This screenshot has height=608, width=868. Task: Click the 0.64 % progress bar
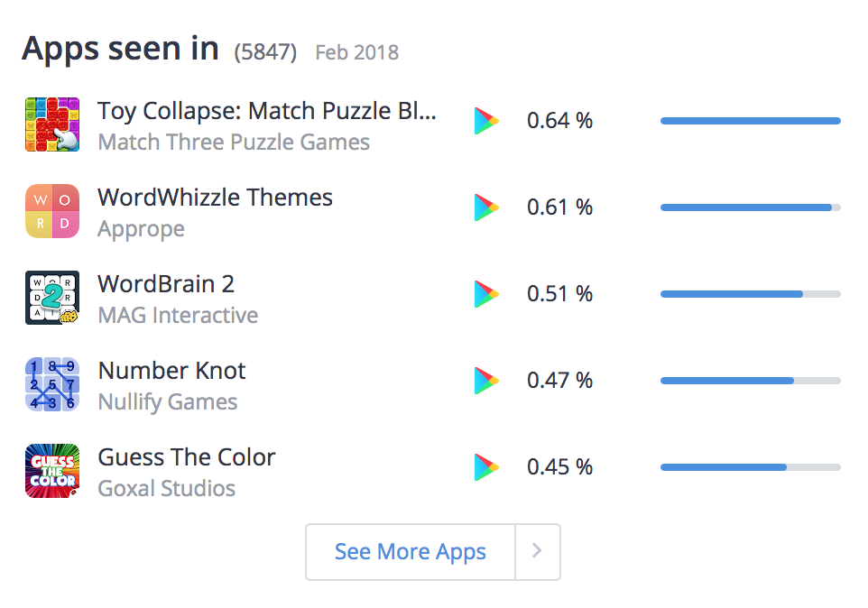coord(751,121)
